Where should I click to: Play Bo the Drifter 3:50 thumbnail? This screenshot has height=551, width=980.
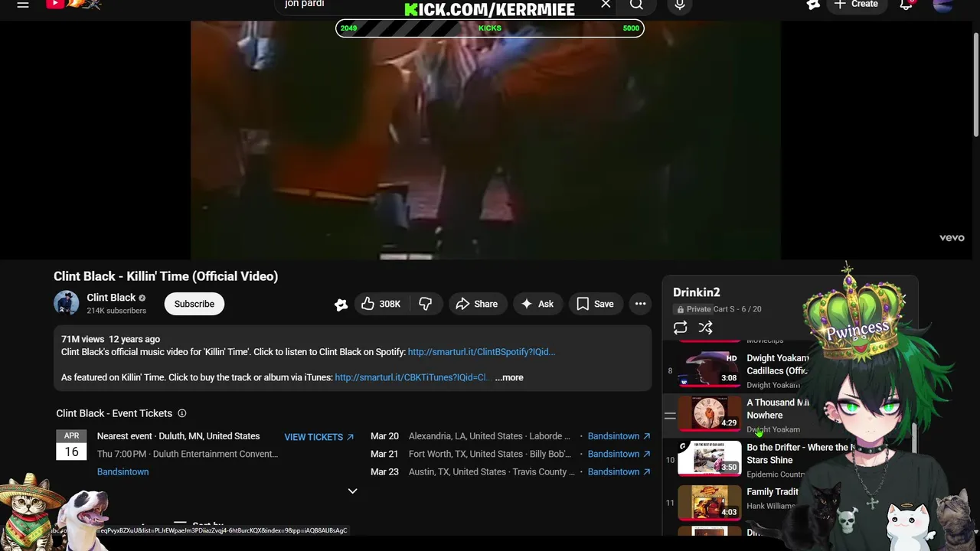click(x=709, y=458)
